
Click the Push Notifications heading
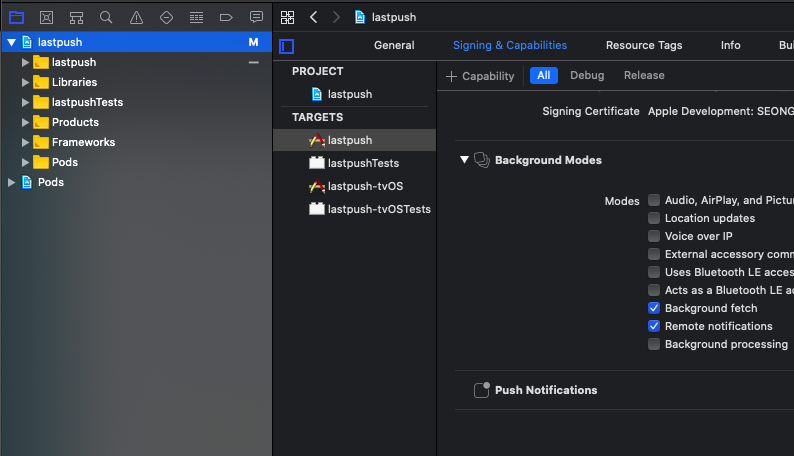pos(546,390)
